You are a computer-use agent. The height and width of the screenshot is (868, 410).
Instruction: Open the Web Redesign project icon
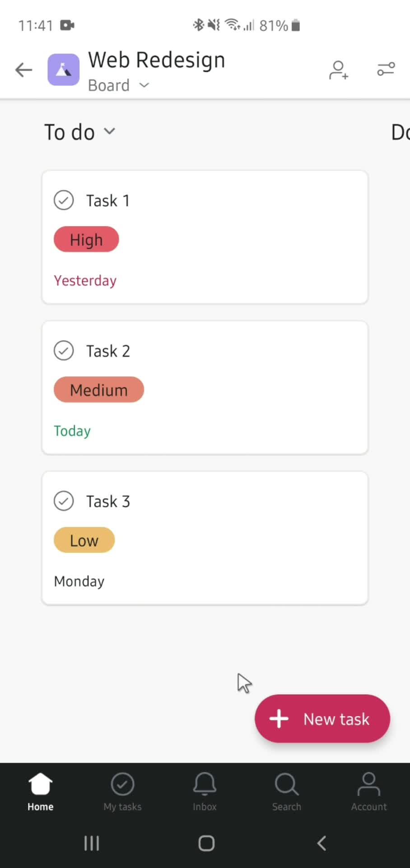[x=64, y=70]
